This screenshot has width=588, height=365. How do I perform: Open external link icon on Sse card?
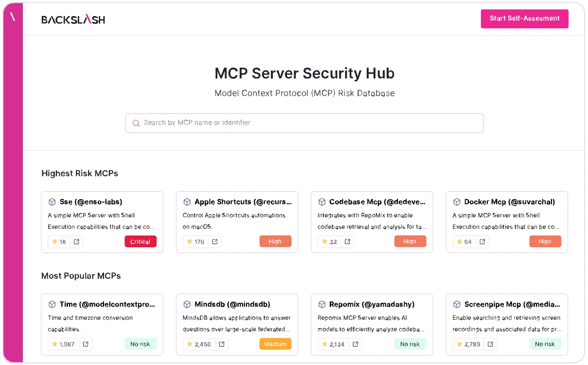pyautogui.click(x=76, y=242)
